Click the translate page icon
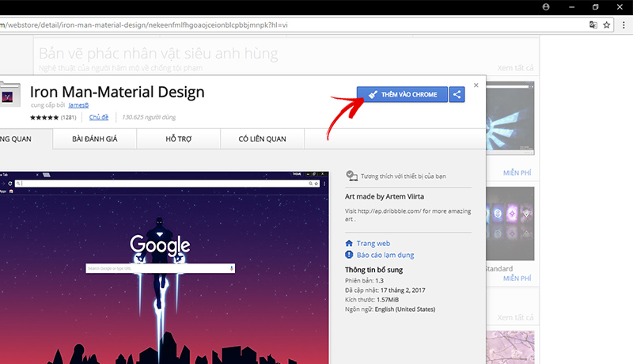The image size is (633, 364). [593, 25]
